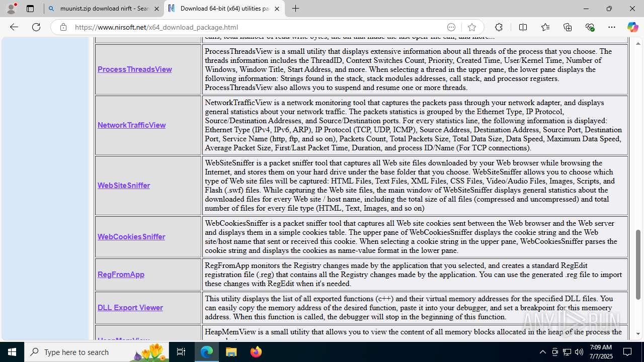The width and height of the screenshot is (644, 362).
Task: Open File Explorer from the taskbar
Action: [x=231, y=352]
